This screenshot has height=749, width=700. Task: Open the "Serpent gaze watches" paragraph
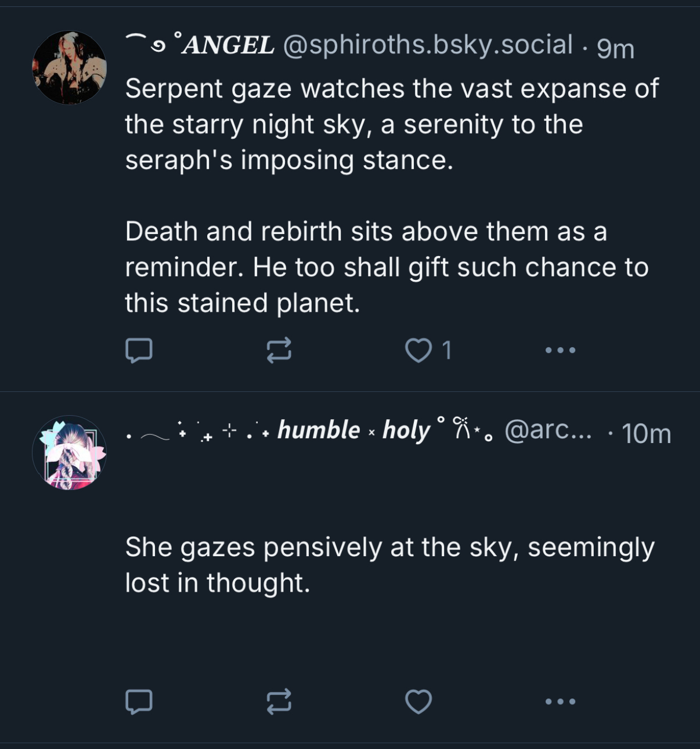click(392, 124)
